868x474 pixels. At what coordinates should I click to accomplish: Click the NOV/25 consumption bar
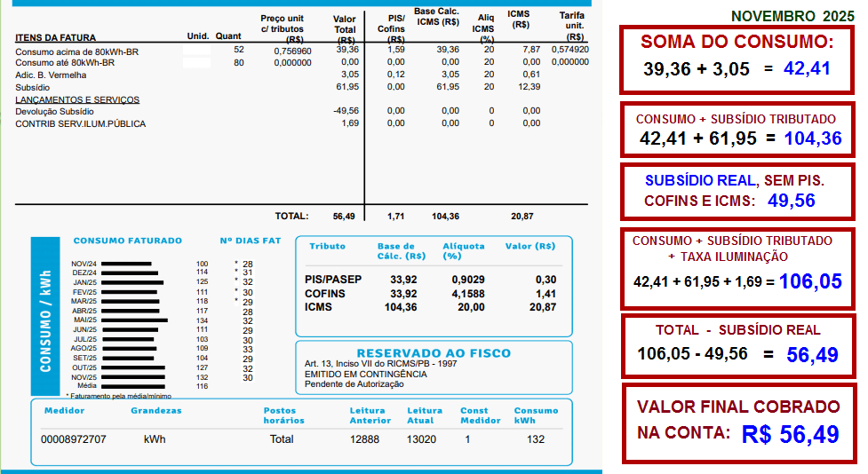pos(132,377)
